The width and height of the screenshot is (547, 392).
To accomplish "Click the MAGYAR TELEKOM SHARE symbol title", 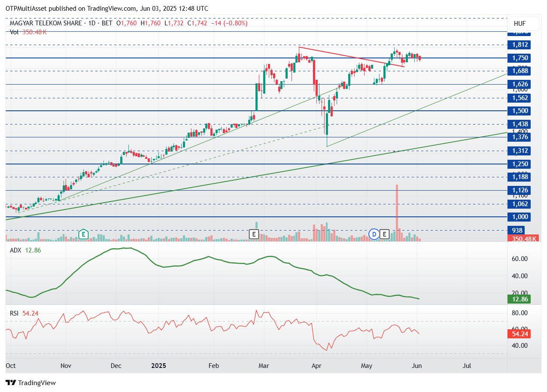I will coord(46,23).
